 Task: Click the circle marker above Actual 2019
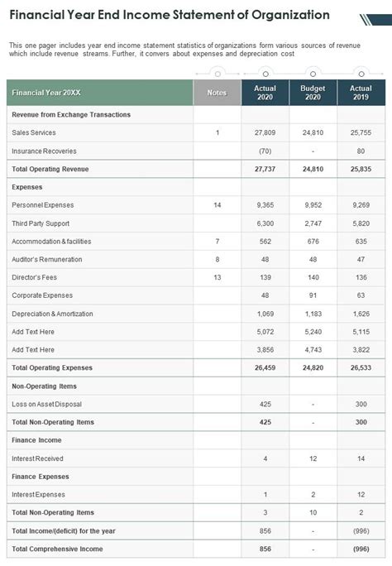coord(361,74)
